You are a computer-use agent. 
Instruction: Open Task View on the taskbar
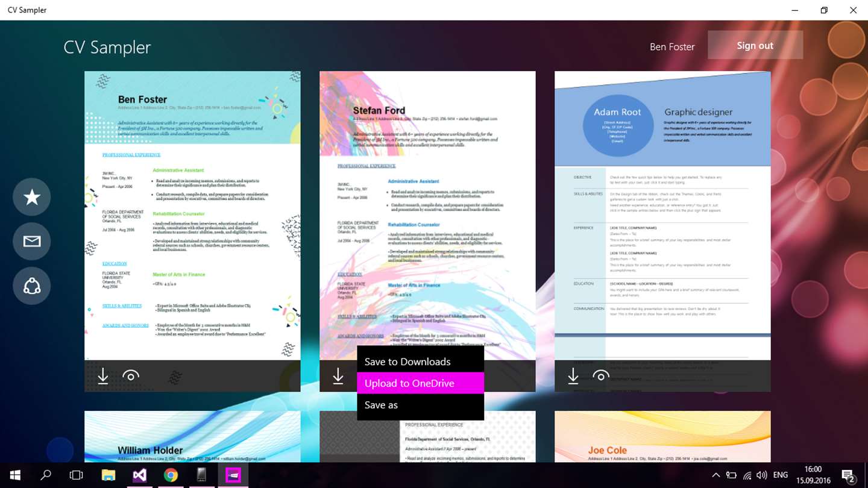pyautogui.click(x=76, y=475)
